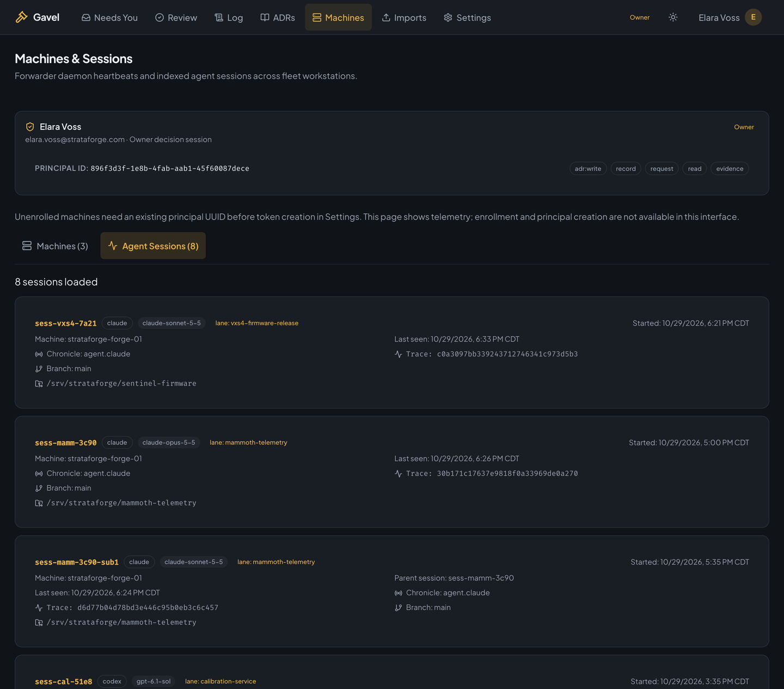784x689 pixels.
Task: Click the branch icon in sess-vxs4-7a21
Action: tap(39, 369)
